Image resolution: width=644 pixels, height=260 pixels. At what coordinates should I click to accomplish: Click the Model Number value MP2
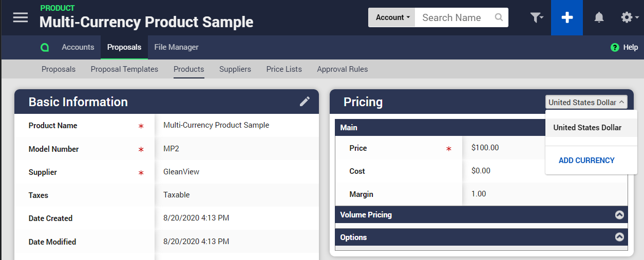171,149
